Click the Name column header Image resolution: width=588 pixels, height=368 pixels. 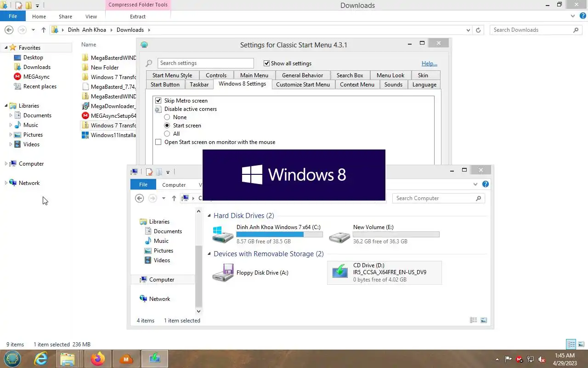pos(89,45)
